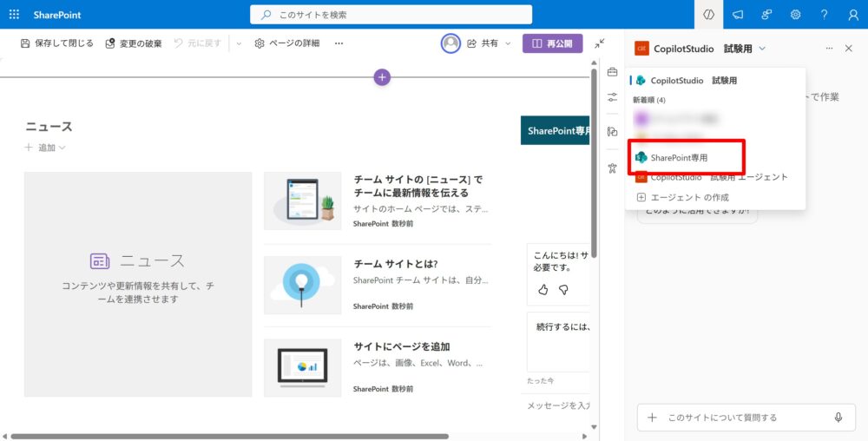This screenshot has height=441, width=868.
Task: Click the question mark help icon
Action: (x=824, y=15)
